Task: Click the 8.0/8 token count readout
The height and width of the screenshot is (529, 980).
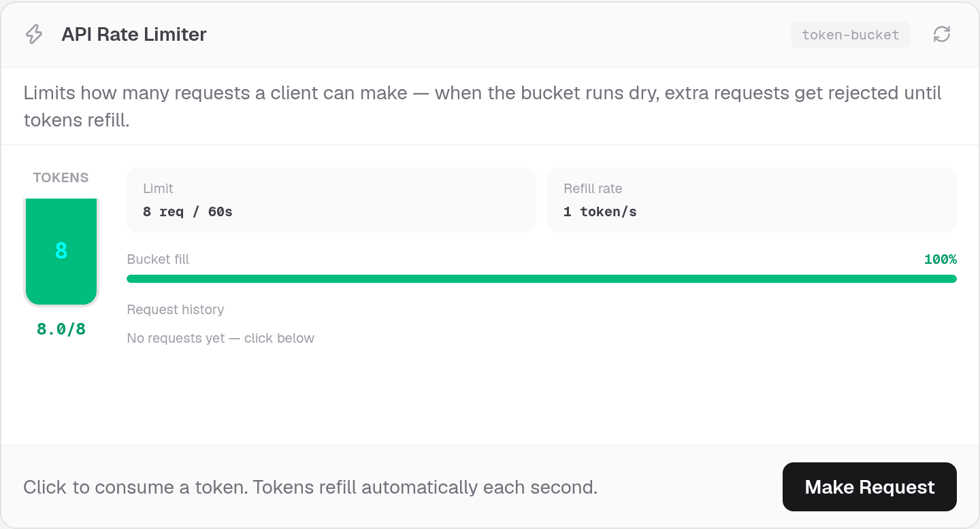Action: (61, 330)
